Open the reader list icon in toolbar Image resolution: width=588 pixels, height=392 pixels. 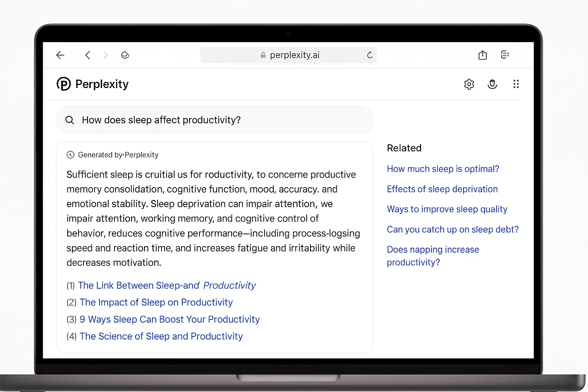point(505,55)
